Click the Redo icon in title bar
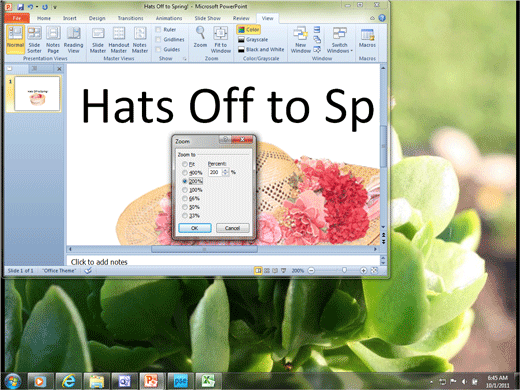 [45, 7]
